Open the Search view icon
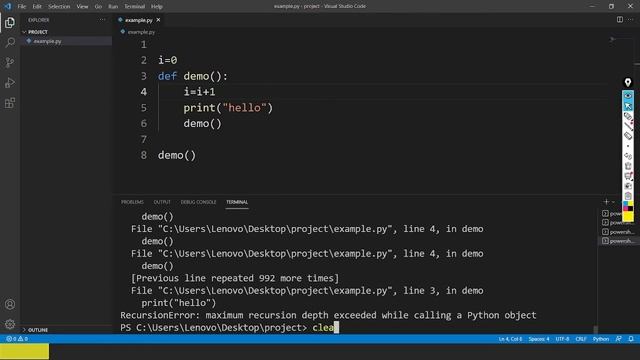The width and height of the screenshot is (640, 360). point(10,42)
